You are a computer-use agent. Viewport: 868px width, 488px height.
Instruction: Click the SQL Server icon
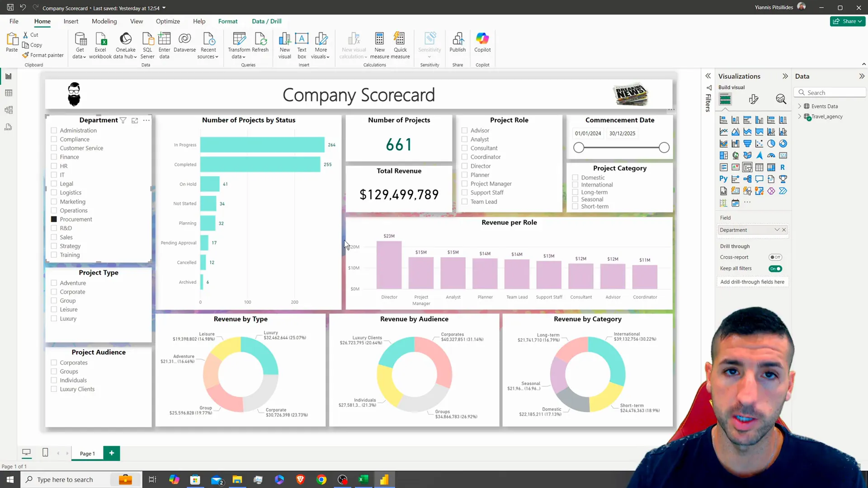tap(147, 46)
